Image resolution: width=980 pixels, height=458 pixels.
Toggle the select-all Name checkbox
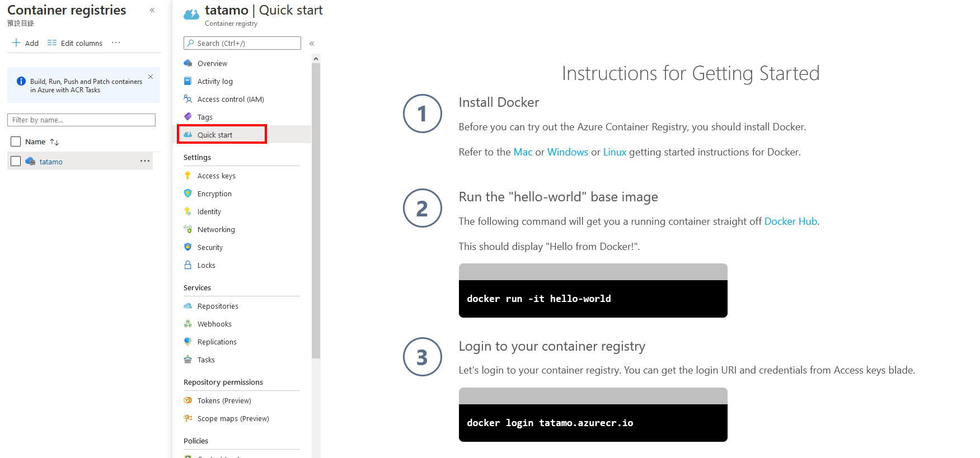pos(16,141)
